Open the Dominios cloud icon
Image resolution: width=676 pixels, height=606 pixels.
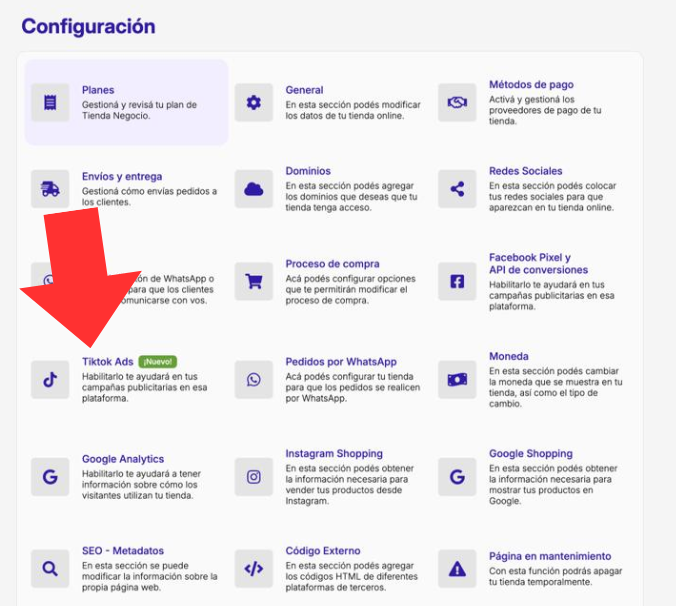point(254,189)
